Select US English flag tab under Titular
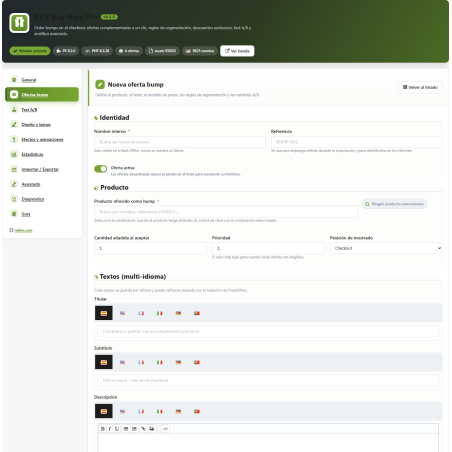This screenshot has width=452, height=452. click(122, 313)
